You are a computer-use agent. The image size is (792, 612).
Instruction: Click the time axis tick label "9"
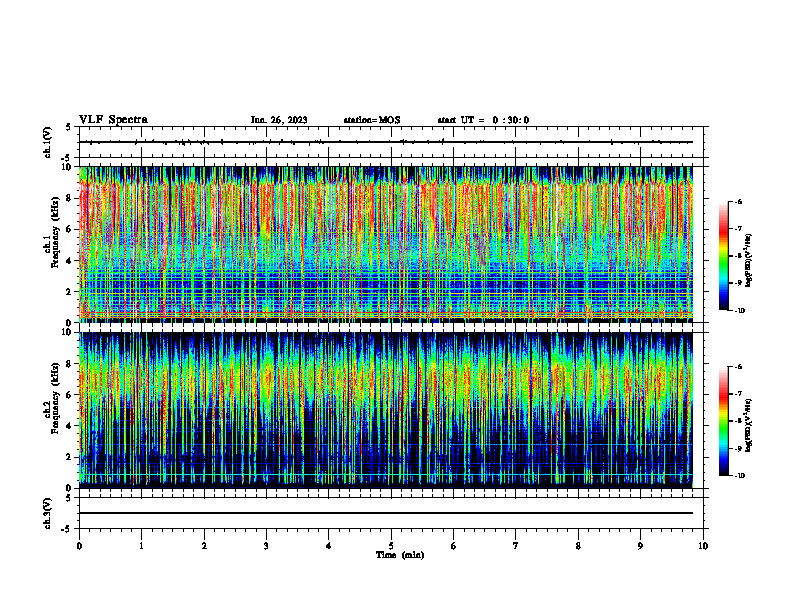[x=640, y=546]
